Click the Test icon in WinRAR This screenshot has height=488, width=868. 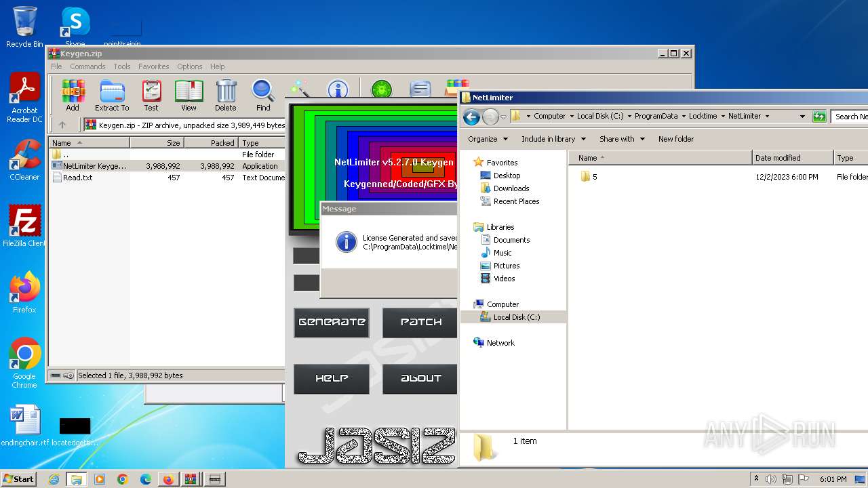pyautogui.click(x=151, y=94)
